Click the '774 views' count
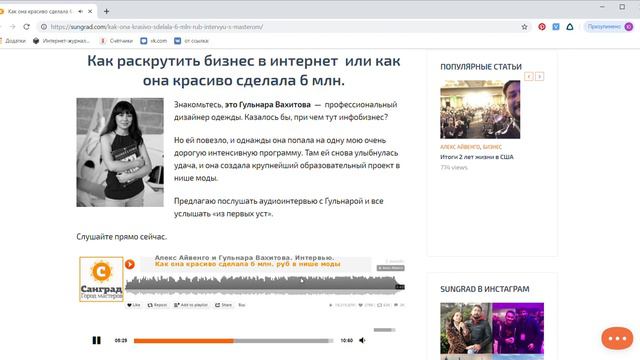640x360 pixels. pyautogui.click(x=453, y=167)
